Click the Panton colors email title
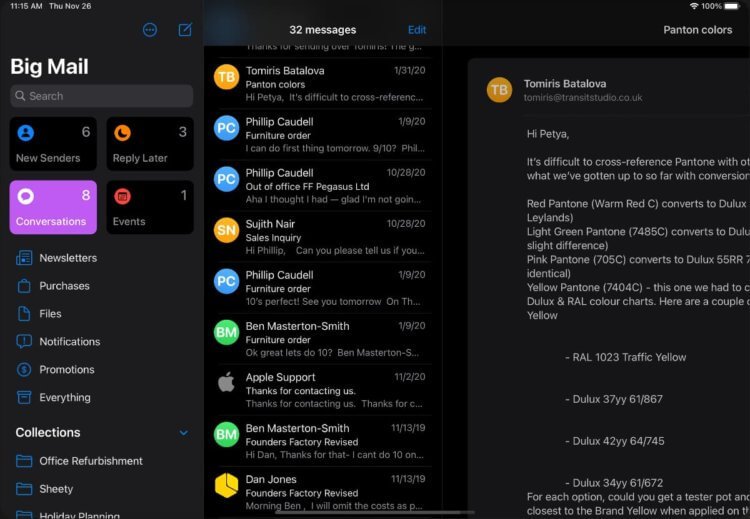 tap(697, 30)
